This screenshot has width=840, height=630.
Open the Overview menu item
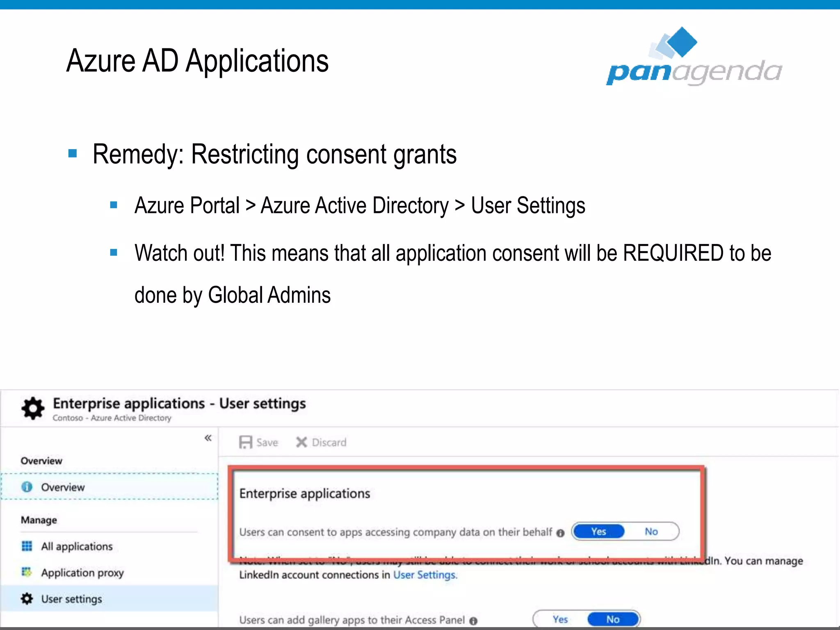(x=109, y=487)
